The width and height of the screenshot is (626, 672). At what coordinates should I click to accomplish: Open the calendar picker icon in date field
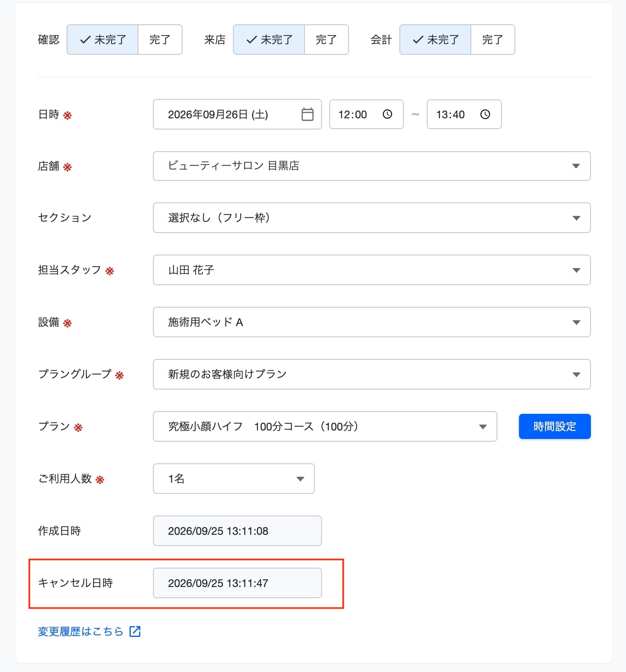[x=308, y=114]
